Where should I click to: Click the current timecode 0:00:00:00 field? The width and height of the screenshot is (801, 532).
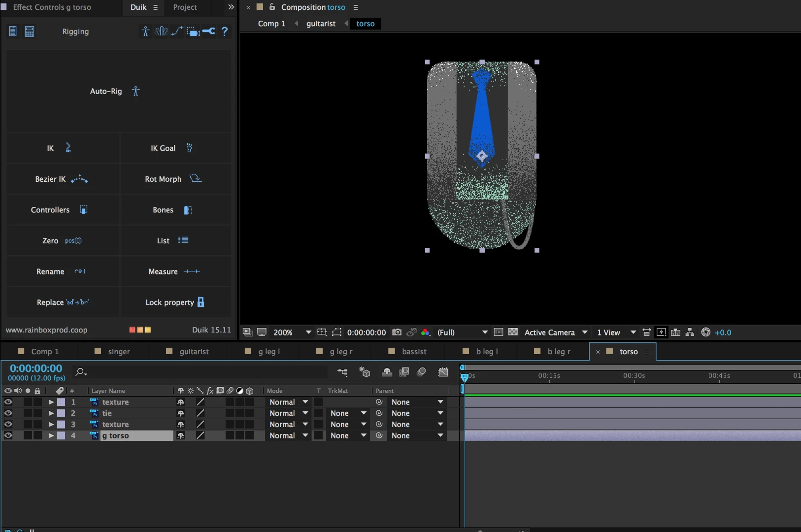(36, 368)
